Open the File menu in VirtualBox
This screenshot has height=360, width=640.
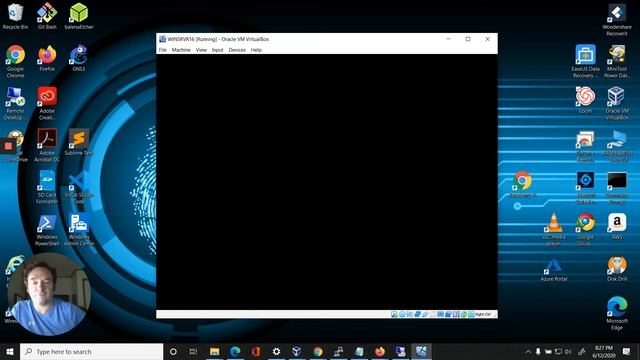pos(162,50)
